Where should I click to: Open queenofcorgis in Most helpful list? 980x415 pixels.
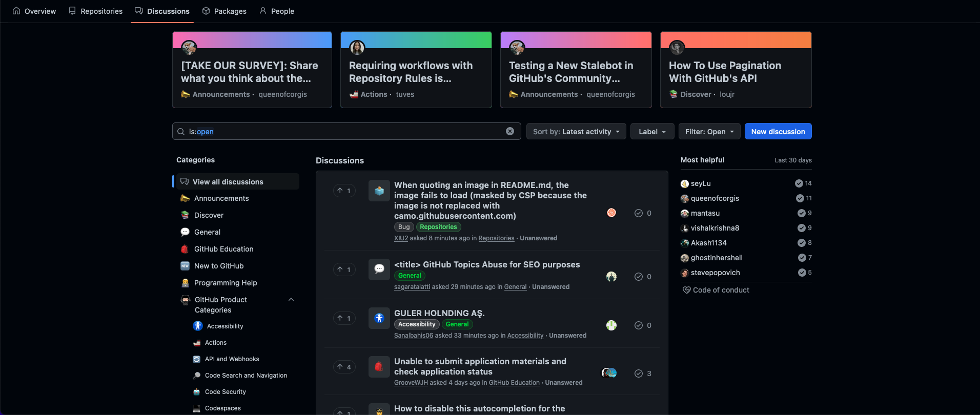point(714,198)
